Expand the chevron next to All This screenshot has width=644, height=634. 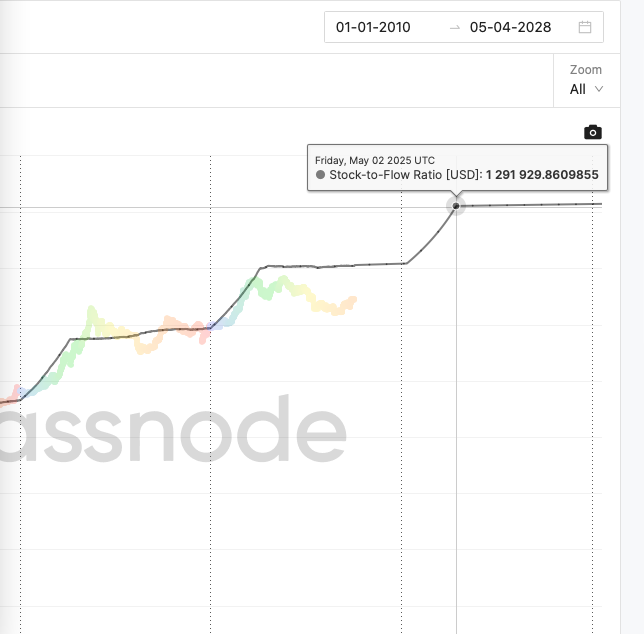[x=598, y=89]
